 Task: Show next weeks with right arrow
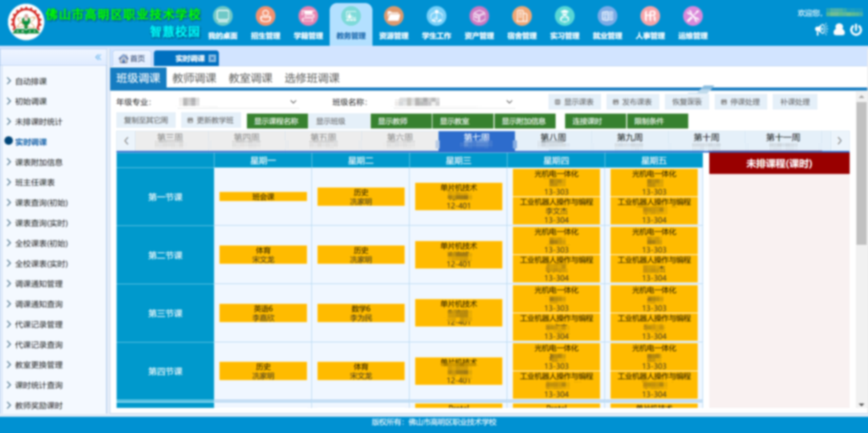tap(839, 140)
